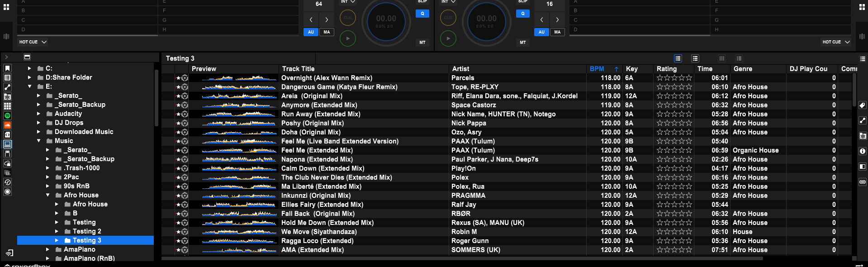Enable left deck MT master tempo

(422, 43)
